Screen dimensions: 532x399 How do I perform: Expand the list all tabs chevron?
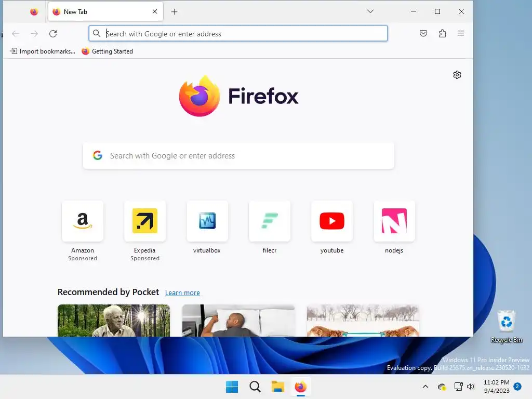(x=370, y=11)
